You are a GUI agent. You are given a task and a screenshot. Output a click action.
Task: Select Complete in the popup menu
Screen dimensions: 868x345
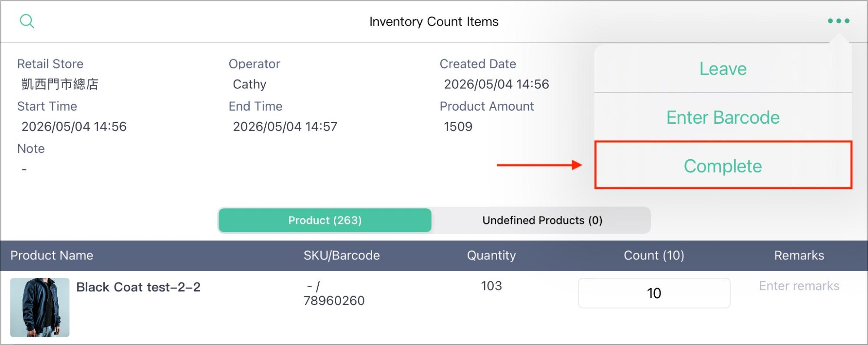[x=723, y=165]
